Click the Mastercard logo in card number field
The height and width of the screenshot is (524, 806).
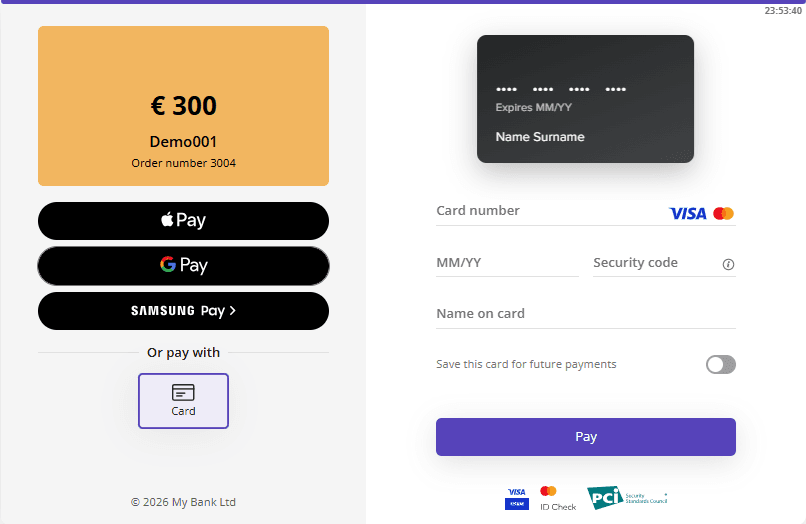point(724,213)
